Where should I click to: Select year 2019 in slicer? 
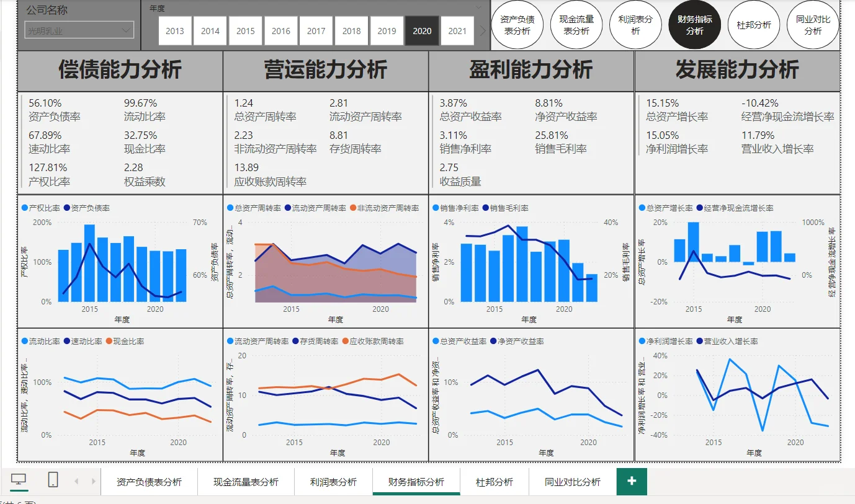coord(387,31)
